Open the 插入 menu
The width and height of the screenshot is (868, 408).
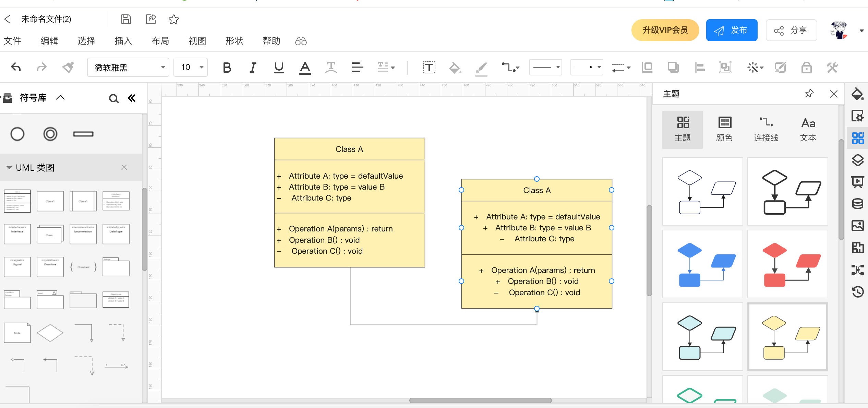click(123, 41)
